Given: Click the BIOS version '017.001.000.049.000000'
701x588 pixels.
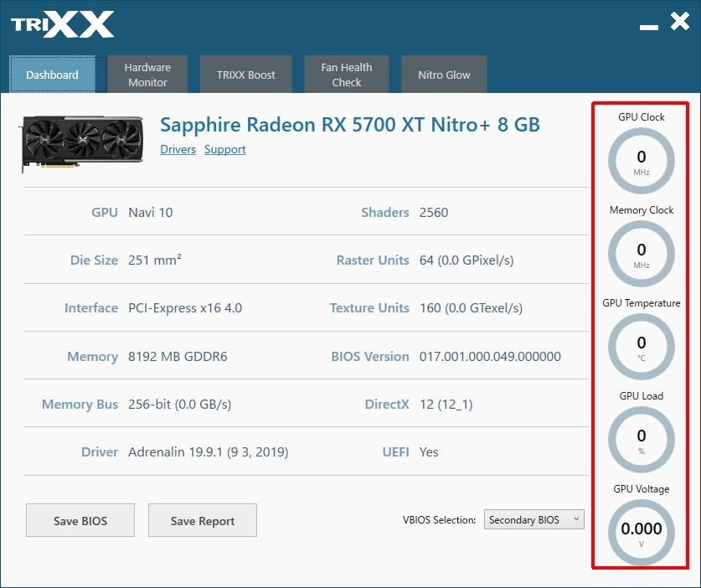Looking at the screenshot, I should click(490, 356).
